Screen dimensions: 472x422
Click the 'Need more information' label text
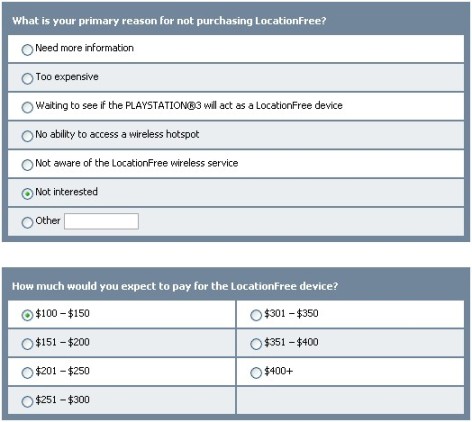tap(85, 48)
